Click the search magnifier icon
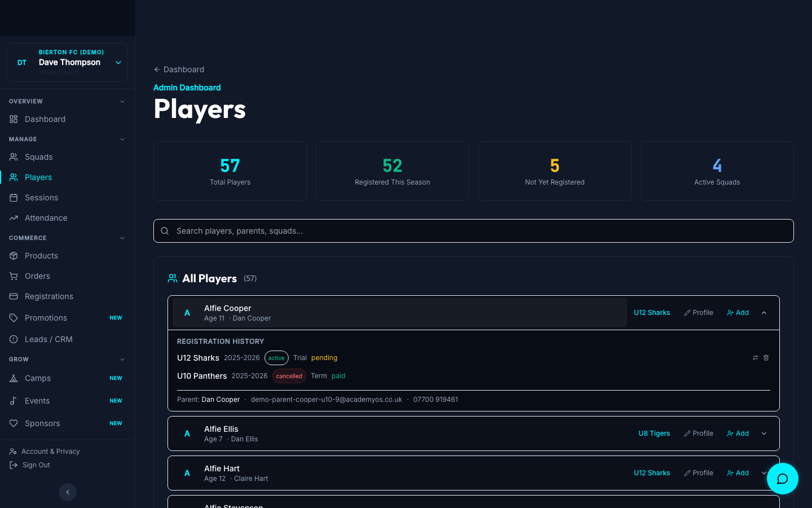Screen dimensions: 812x508 pos(165,231)
